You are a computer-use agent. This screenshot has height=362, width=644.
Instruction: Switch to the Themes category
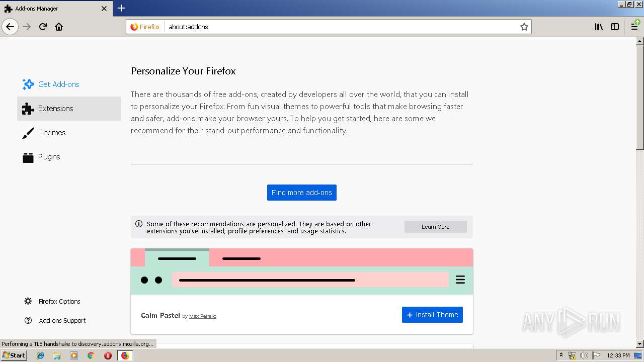(x=69, y=133)
